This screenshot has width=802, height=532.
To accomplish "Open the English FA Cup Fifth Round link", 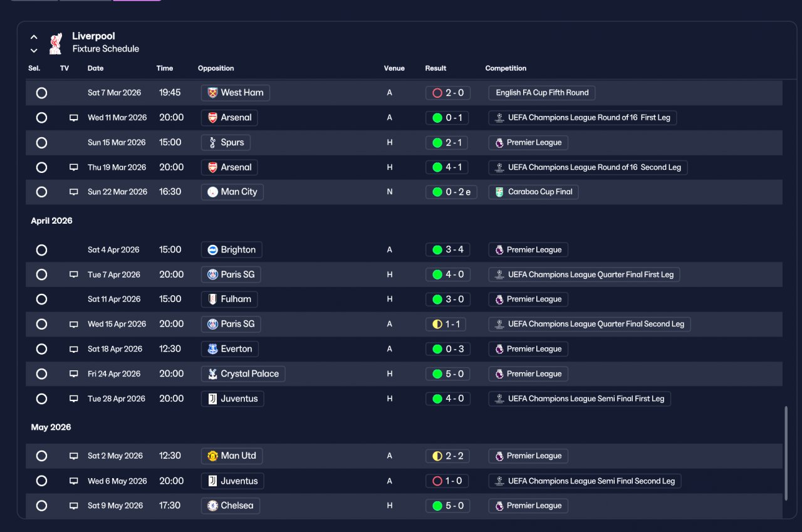I will (x=542, y=93).
